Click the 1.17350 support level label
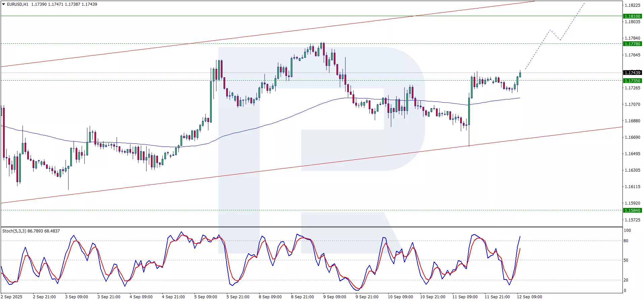 [632, 81]
